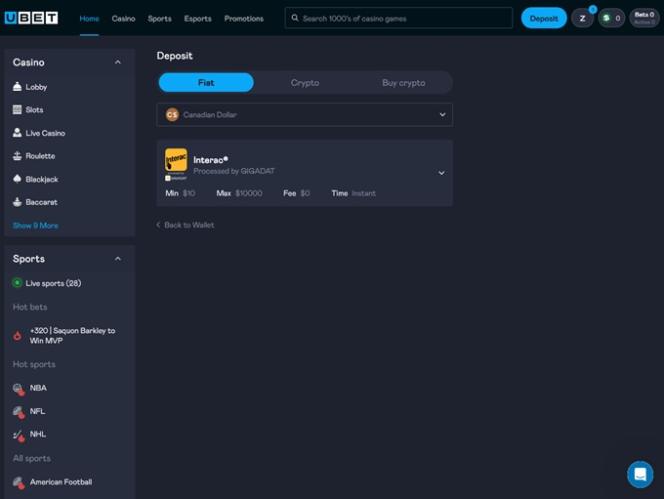Screen dimensions: 664x499
Task: Click the live chat bubble icon
Action: [x=639, y=473]
